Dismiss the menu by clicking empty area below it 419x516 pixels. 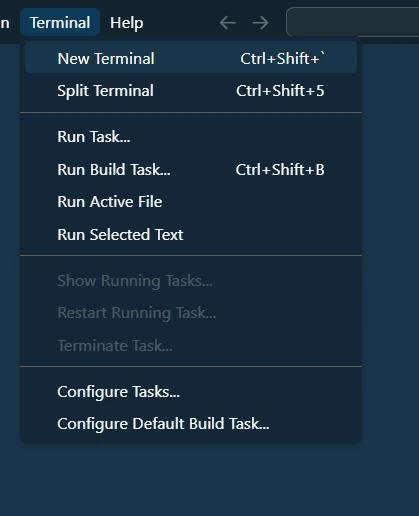coord(209,480)
